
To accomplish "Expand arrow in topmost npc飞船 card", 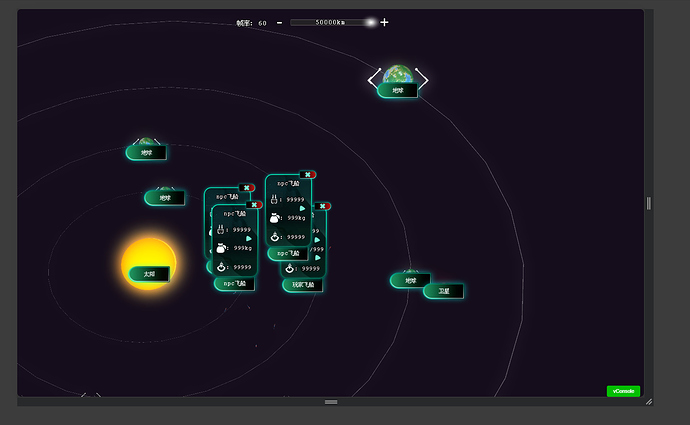I will pos(302,209).
